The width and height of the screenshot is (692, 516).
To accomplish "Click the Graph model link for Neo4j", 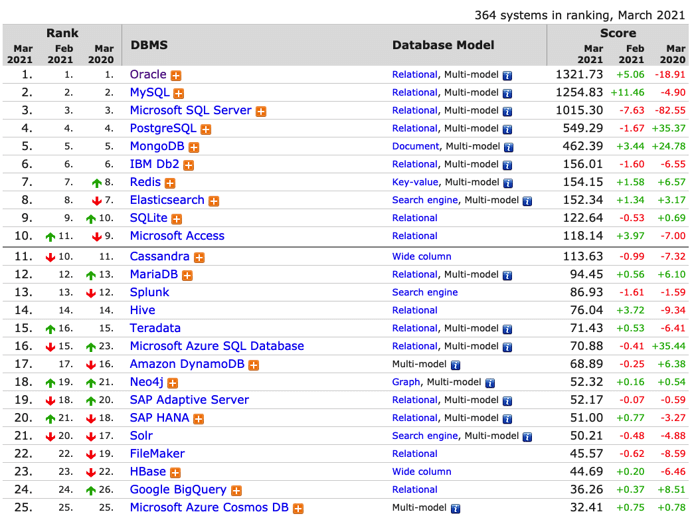I will 405,383.
